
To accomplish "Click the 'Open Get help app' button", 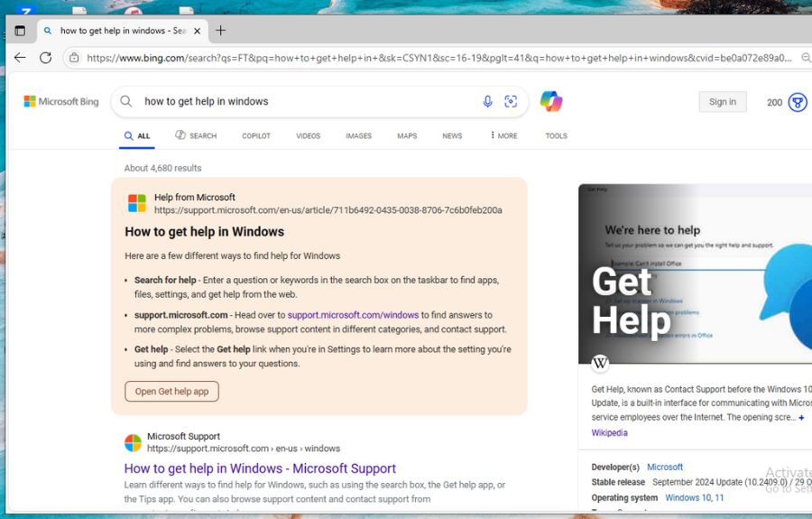I will (172, 391).
